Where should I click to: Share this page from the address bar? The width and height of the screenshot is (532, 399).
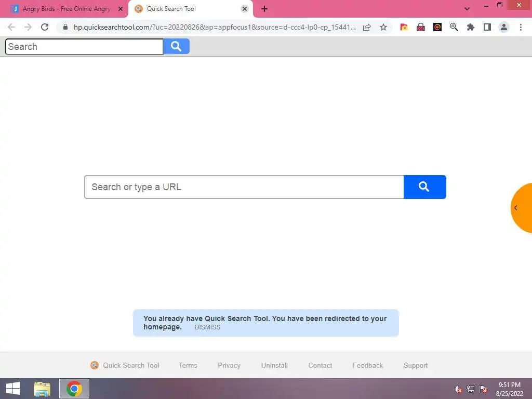pos(367,27)
